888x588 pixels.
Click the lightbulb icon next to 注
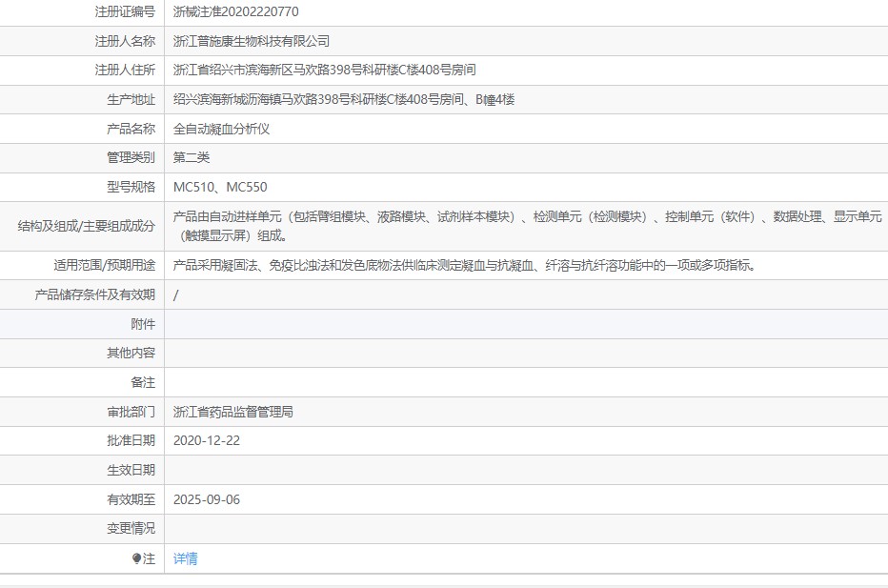[x=136, y=558]
